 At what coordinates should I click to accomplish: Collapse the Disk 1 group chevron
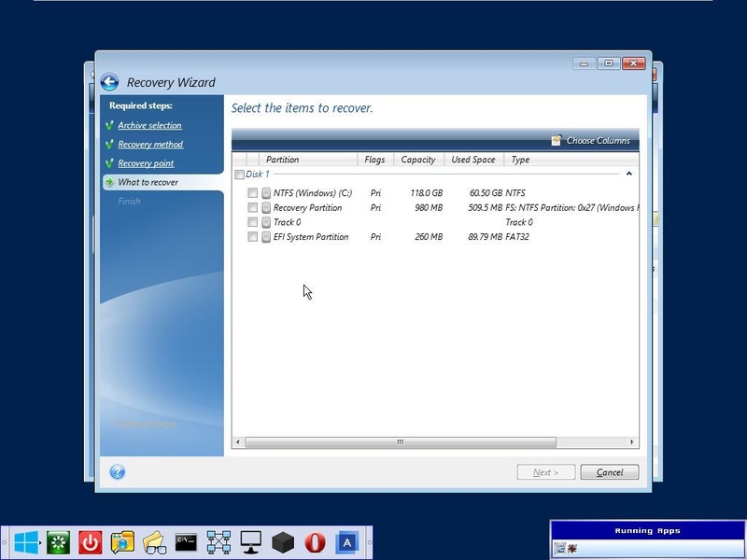tap(628, 174)
